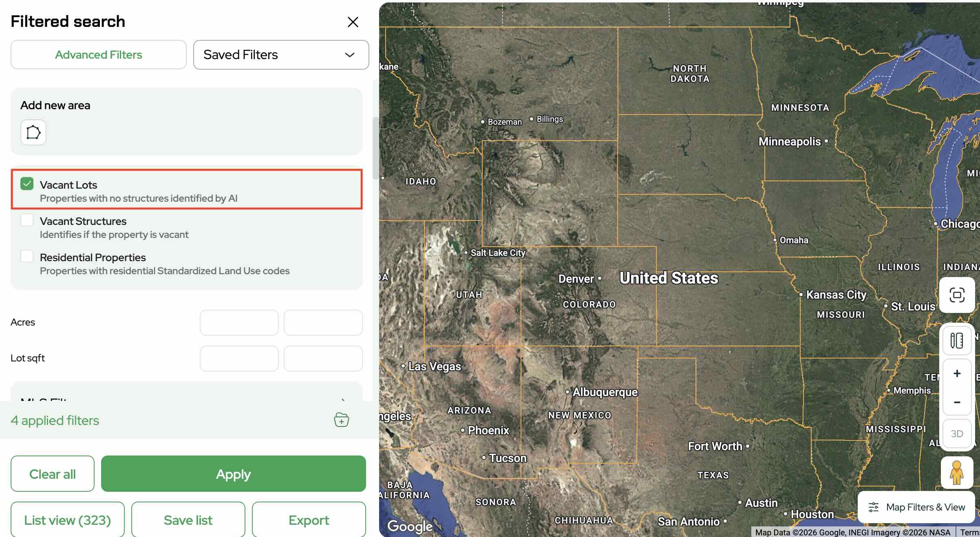Image resolution: width=980 pixels, height=537 pixels.
Task: Click the Clear all button
Action: 53,474
